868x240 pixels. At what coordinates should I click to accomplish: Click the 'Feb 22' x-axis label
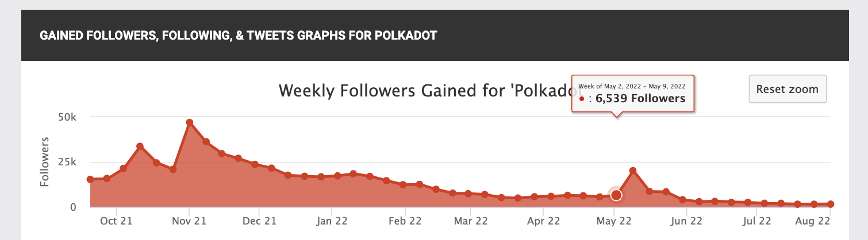[405, 220]
